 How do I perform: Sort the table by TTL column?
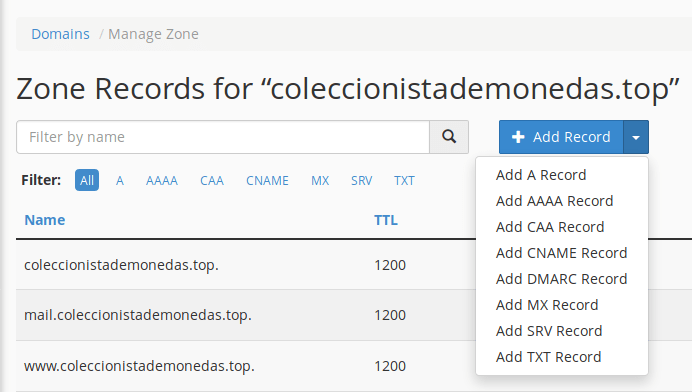pyautogui.click(x=386, y=220)
